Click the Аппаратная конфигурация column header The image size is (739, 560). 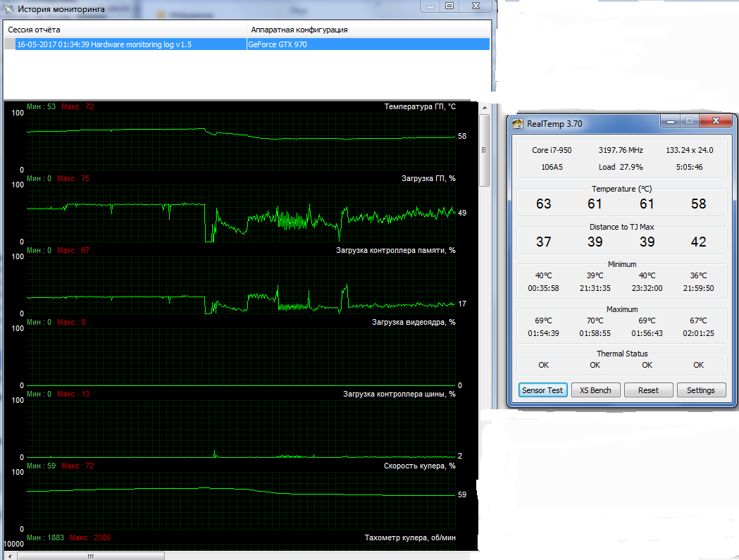368,30
